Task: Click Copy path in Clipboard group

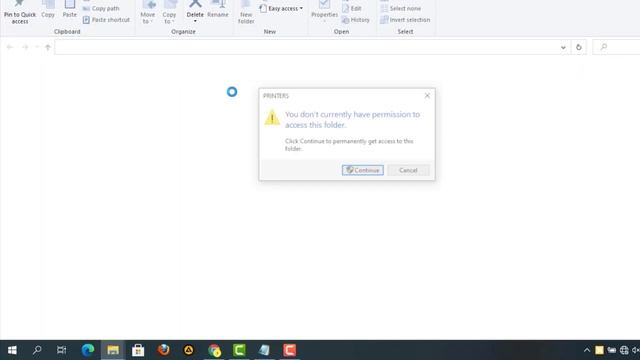Action: click(x=101, y=8)
